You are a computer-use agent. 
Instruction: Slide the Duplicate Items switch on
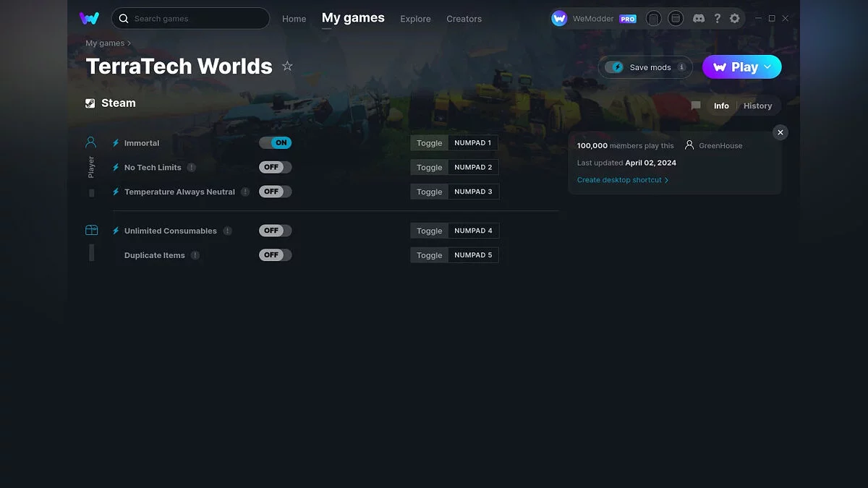pyautogui.click(x=275, y=254)
